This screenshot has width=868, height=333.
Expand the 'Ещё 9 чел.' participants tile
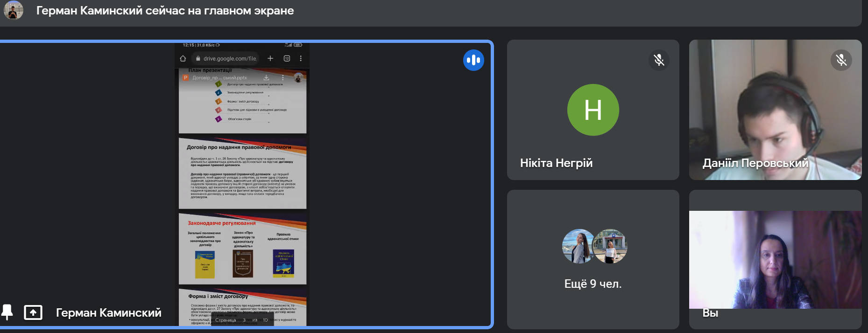point(593,259)
